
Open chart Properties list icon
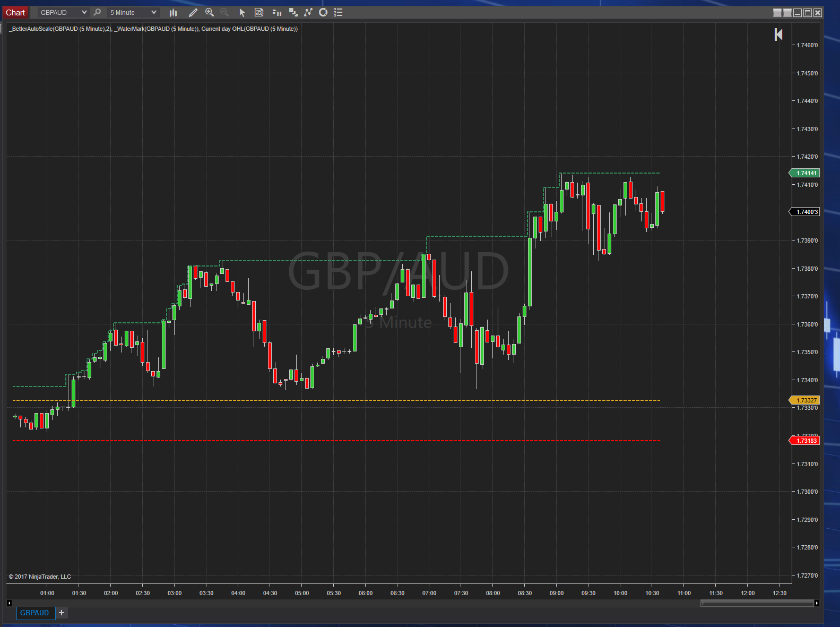point(338,12)
